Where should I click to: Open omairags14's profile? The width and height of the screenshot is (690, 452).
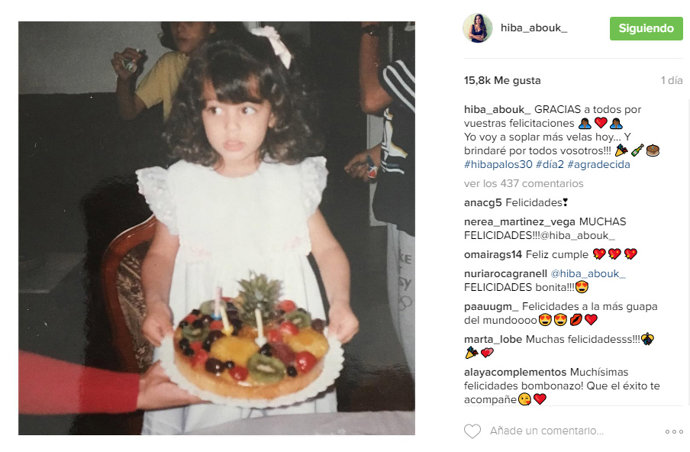click(x=493, y=254)
